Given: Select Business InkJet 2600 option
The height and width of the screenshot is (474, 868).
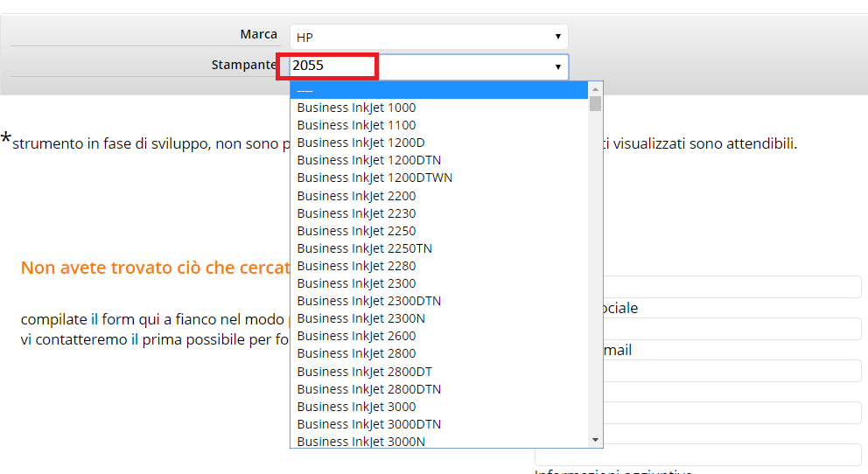Looking at the screenshot, I should (x=357, y=336).
